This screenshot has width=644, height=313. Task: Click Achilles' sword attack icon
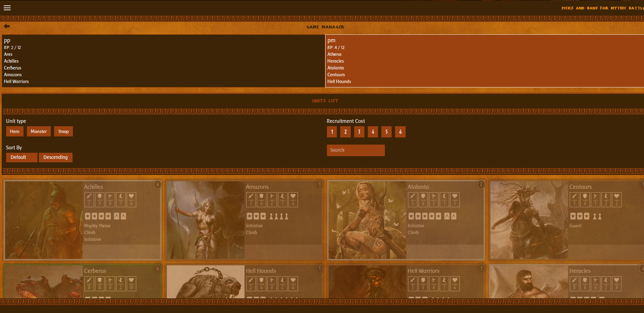pos(89,200)
